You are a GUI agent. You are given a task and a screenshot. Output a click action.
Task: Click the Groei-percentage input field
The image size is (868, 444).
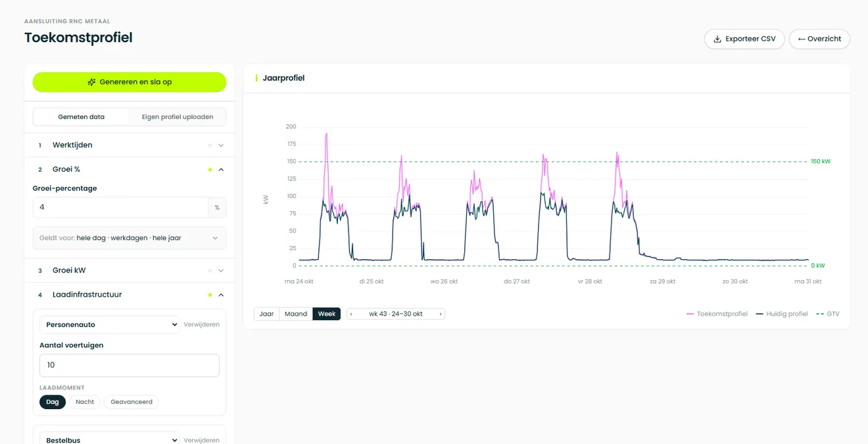pyautogui.click(x=121, y=207)
